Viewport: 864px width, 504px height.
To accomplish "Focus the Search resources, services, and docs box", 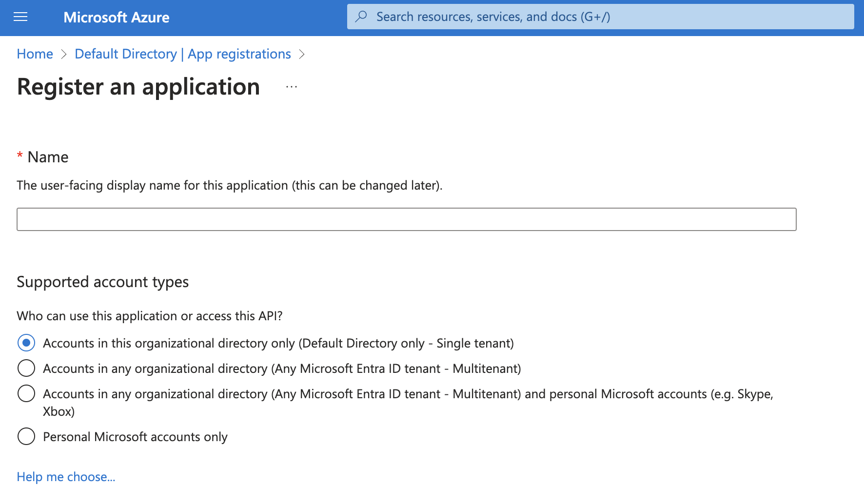I will point(600,17).
